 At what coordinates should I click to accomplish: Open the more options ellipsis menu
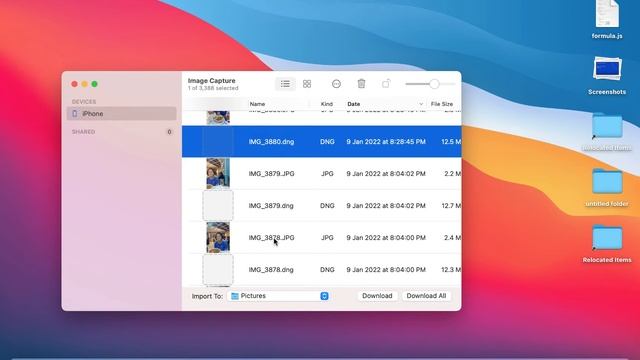336,84
